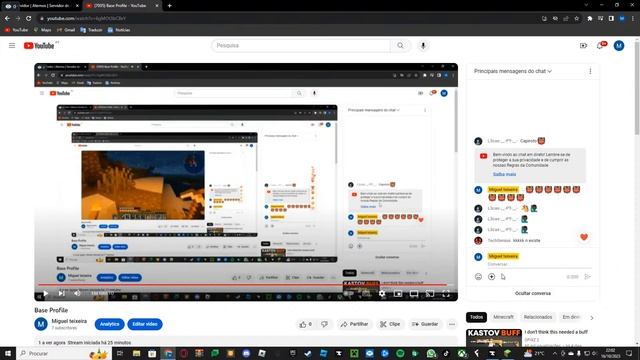Viewport: 640px width, 360px height.
Task: Go to YouTube home via logo
Action: [39, 46]
